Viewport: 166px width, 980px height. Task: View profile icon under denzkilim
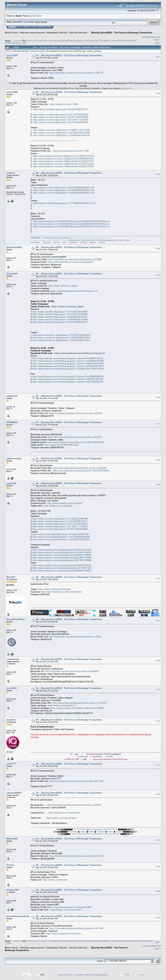click(x=8, y=759)
